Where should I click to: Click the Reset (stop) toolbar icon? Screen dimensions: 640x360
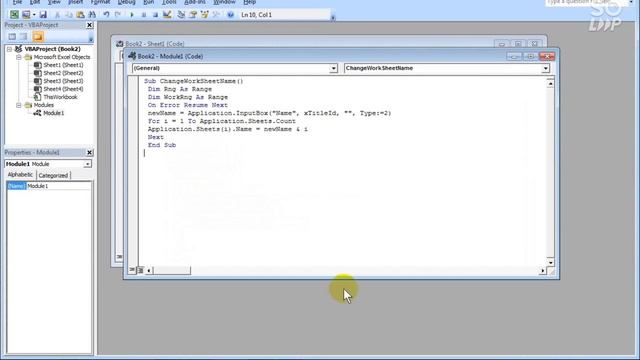click(155, 15)
